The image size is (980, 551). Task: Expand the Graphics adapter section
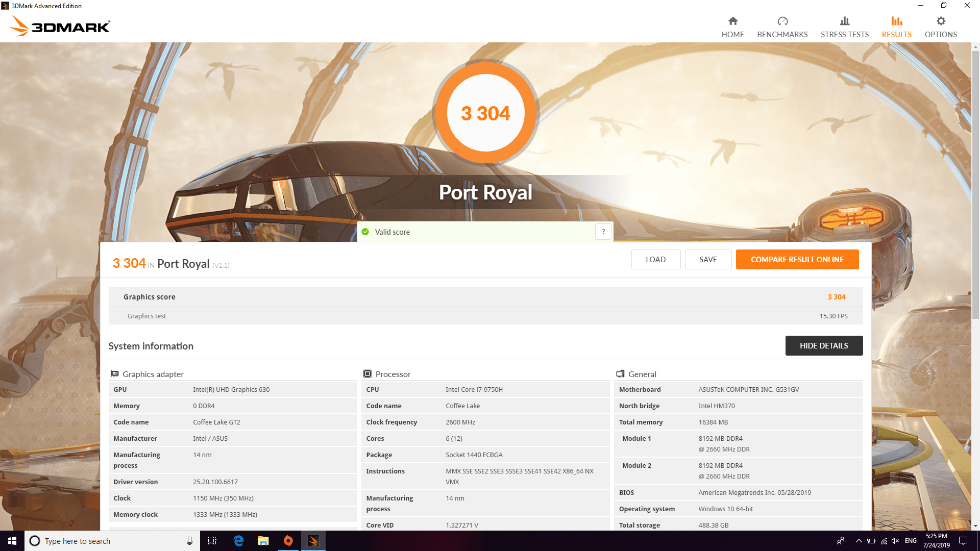(154, 373)
